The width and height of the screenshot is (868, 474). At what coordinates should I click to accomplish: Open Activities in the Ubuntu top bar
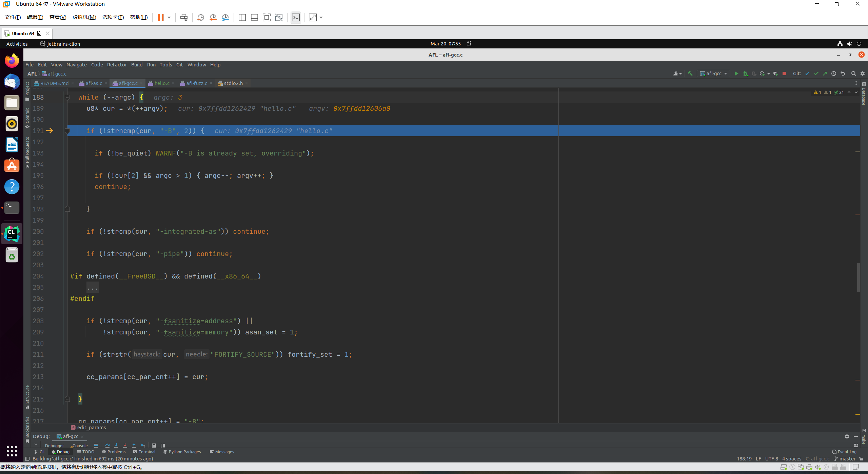[17, 44]
